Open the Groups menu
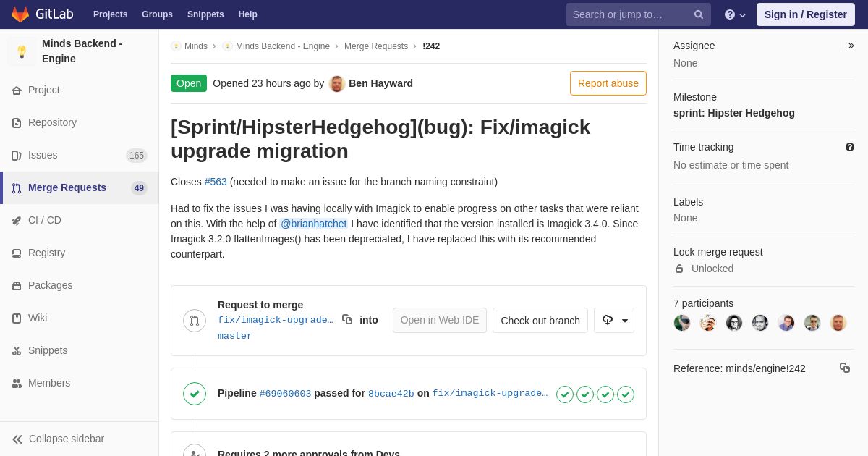 157,14
